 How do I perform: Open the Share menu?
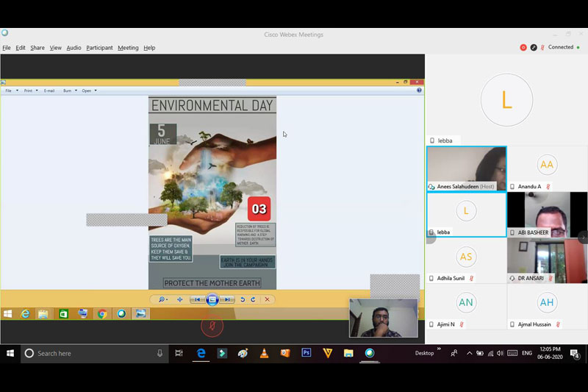(x=37, y=48)
